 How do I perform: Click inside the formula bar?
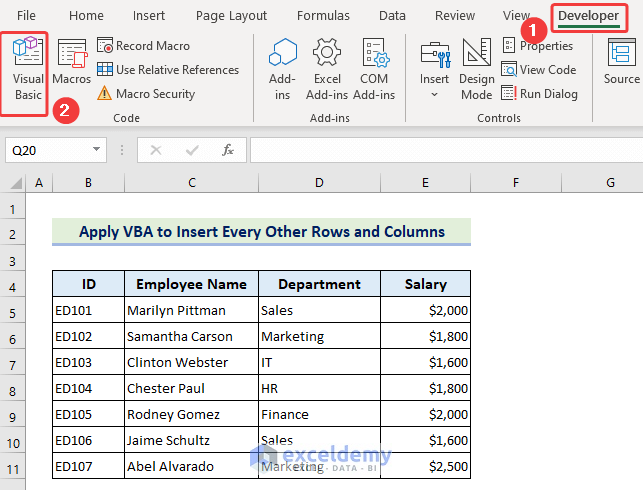440,150
